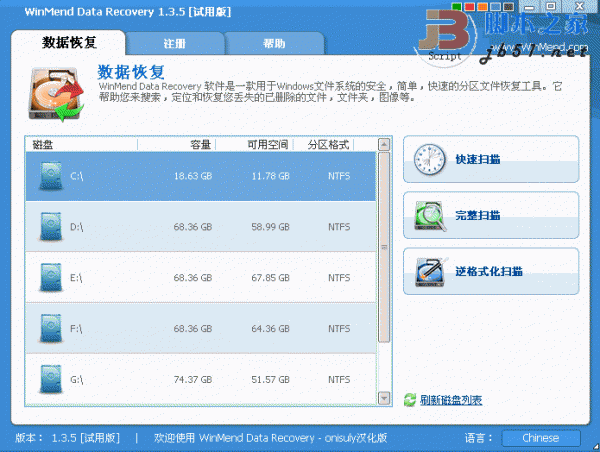The width and height of the screenshot is (600, 452).
Task: Click the 68.36 GB capacity in the D:\ row
Action: [x=193, y=227]
